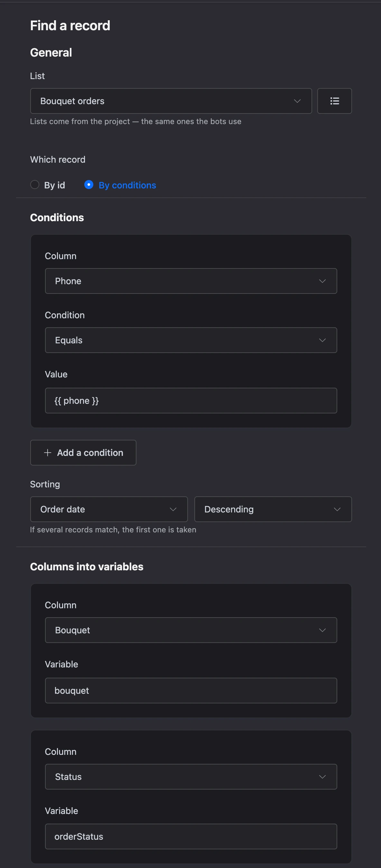This screenshot has width=381, height=868.
Task: Open the Order date sorting dropdown
Action: point(108,509)
